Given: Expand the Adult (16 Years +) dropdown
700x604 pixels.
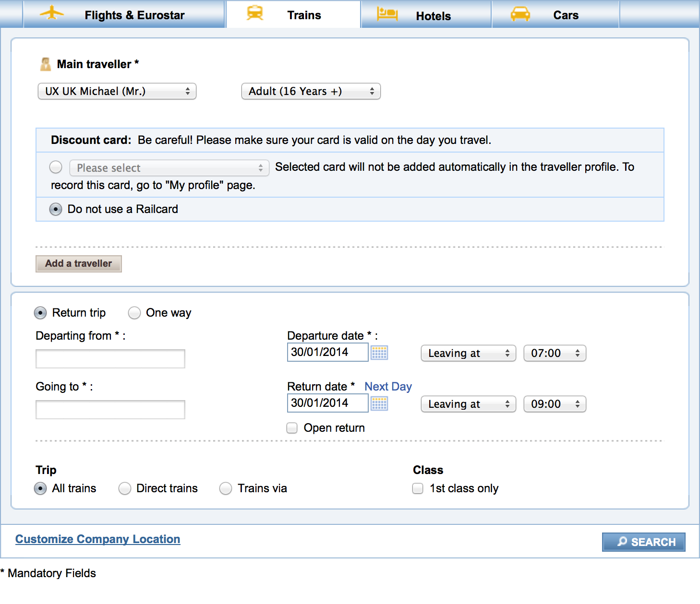Looking at the screenshot, I should coord(311,91).
